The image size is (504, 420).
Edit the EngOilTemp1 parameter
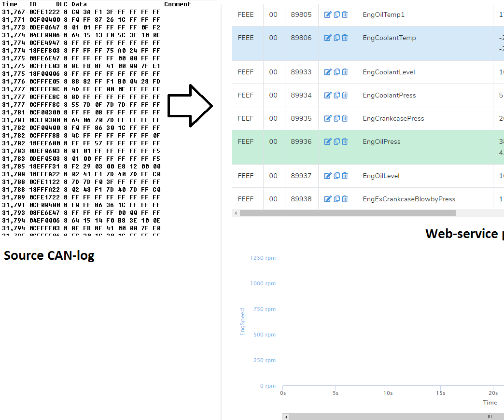coord(328,14)
